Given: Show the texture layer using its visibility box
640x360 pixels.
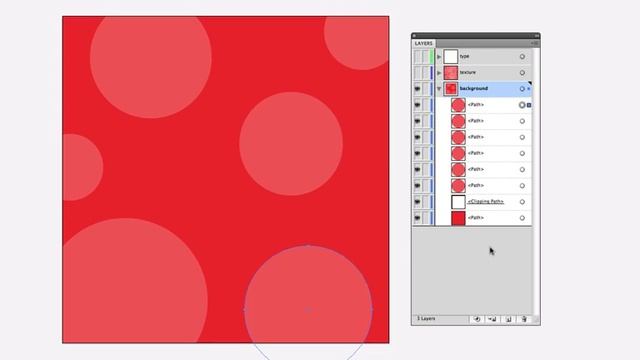Looking at the screenshot, I should click(417, 73).
